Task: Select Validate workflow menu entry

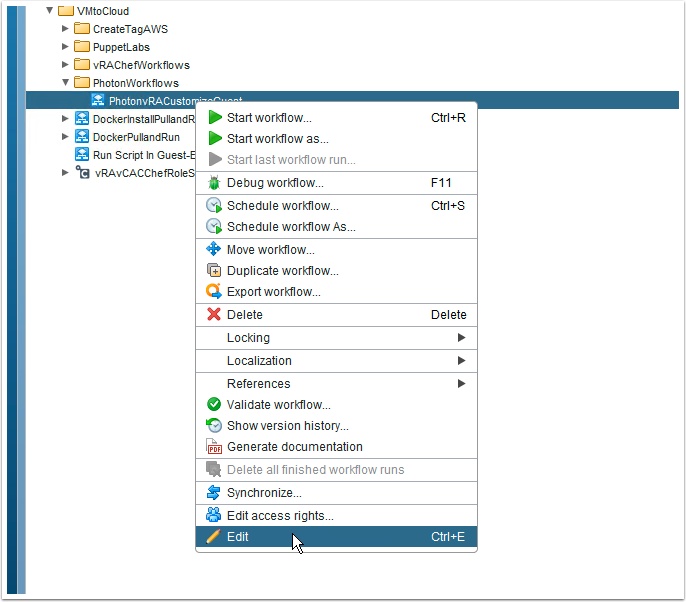Action: coord(279,405)
